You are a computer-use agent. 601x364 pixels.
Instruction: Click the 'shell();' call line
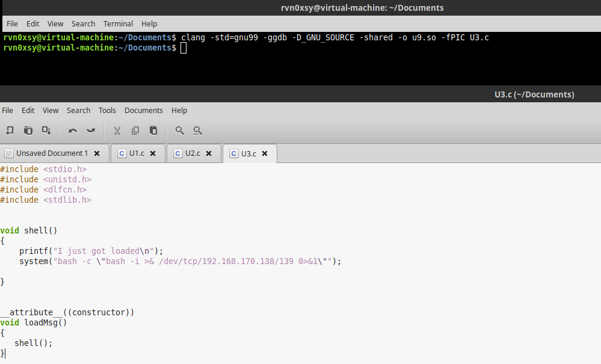pyautogui.click(x=33, y=343)
